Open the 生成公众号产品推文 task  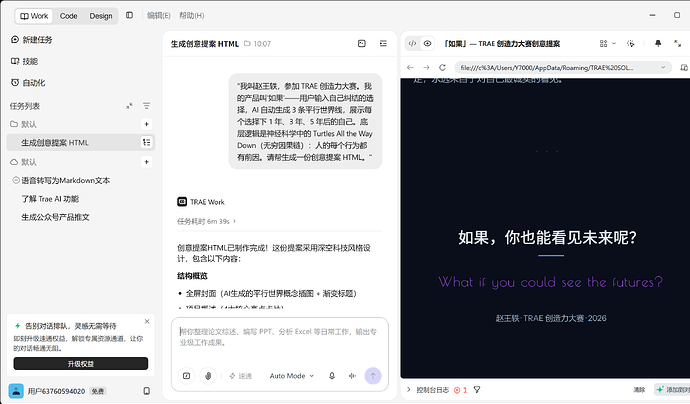point(55,217)
